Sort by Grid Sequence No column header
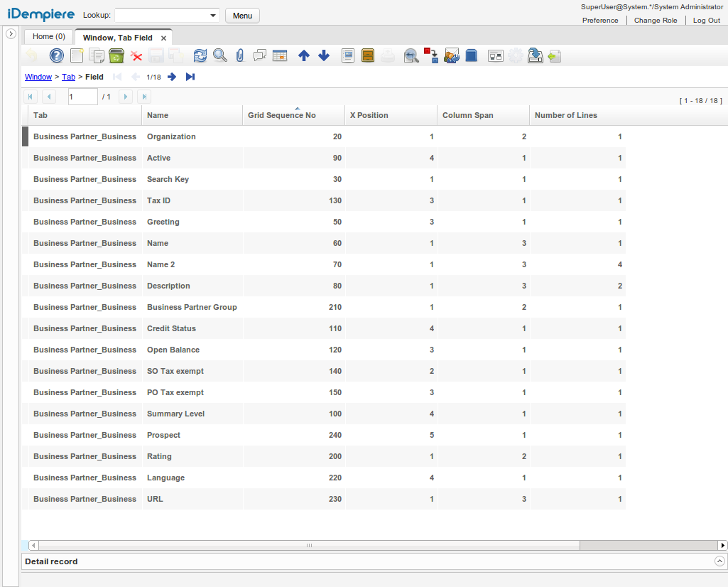The height and width of the screenshot is (587, 728). pos(282,115)
